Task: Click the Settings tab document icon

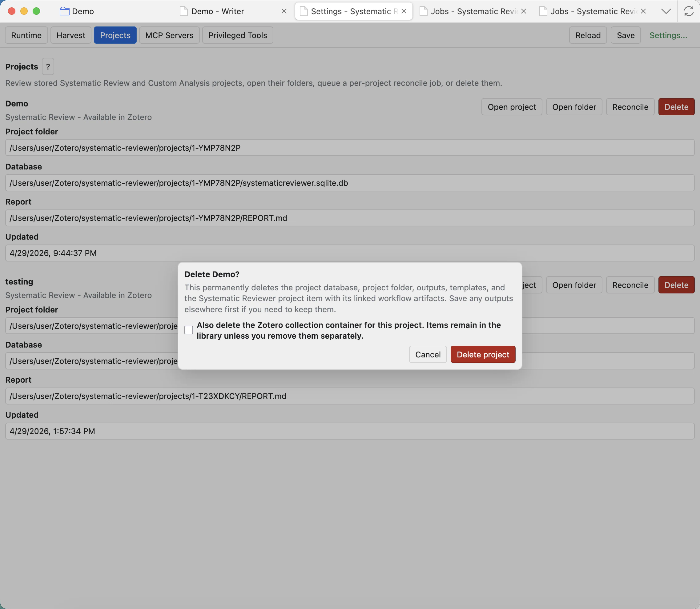Action: point(304,11)
